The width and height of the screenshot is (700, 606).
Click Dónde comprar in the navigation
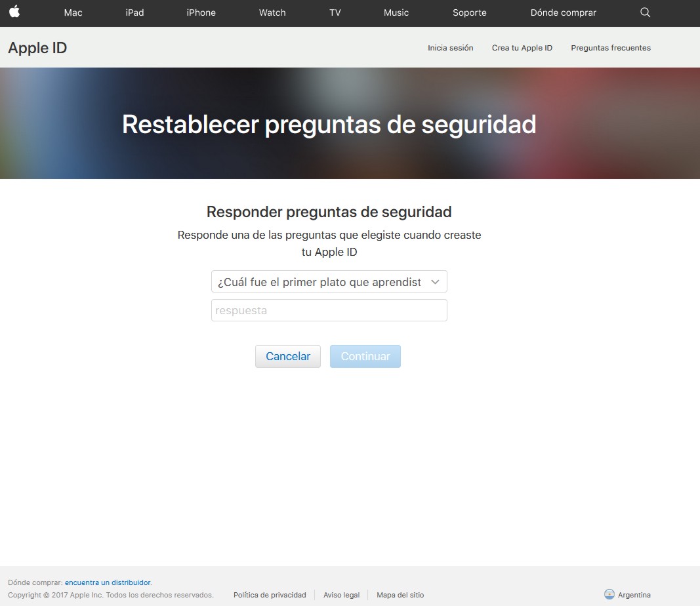tap(564, 12)
